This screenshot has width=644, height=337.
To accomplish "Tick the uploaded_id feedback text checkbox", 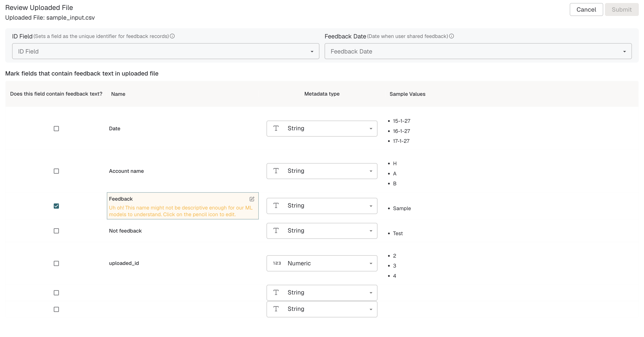I will point(56,263).
